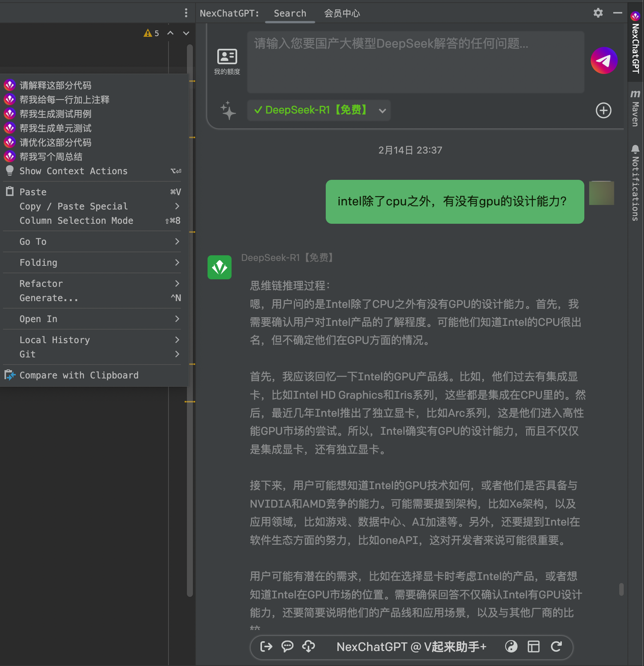This screenshot has width=644, height=666.
Task: Open NexChatGPT side tool window button
Action: click(635, 42)
